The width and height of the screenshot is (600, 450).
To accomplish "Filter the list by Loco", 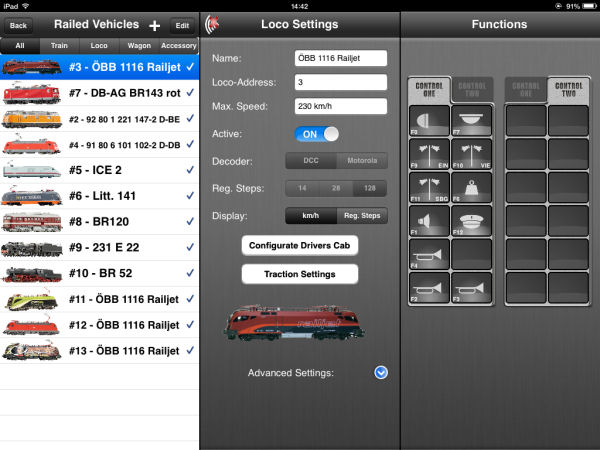I will click(99, 46).
